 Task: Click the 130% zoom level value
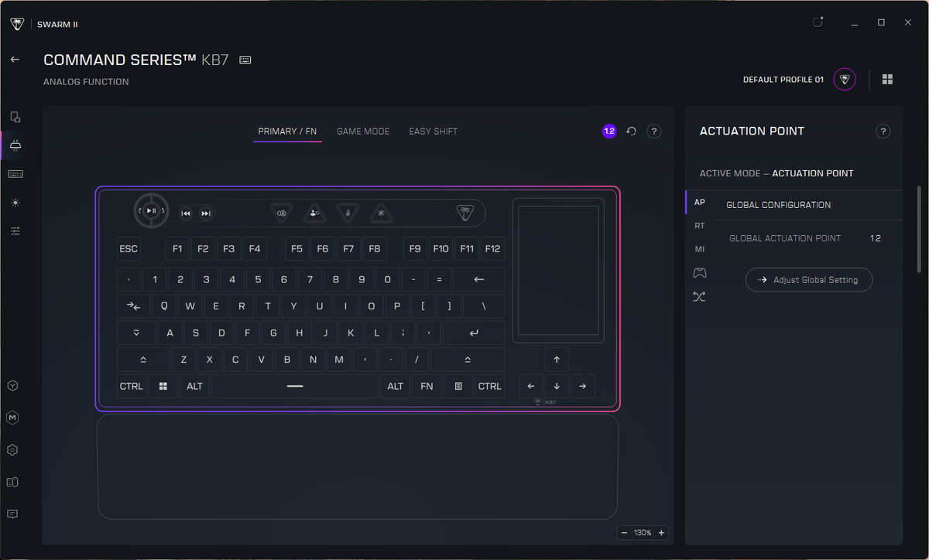pos(643,533)
